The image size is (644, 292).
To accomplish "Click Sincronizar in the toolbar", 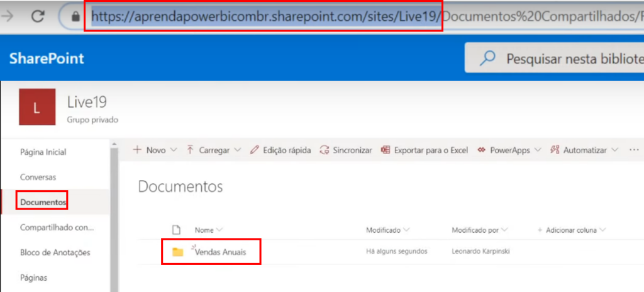I will tap(345, 150).
